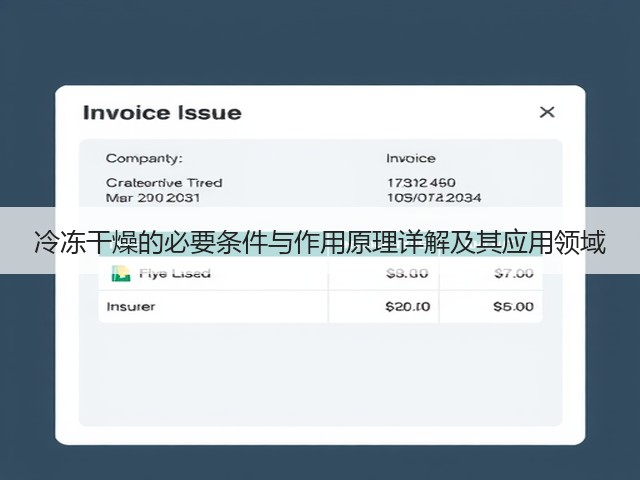Click the green Flye Lised item icon
The height and width of the screenshot is (480, 640).
(x=121, y=273)
